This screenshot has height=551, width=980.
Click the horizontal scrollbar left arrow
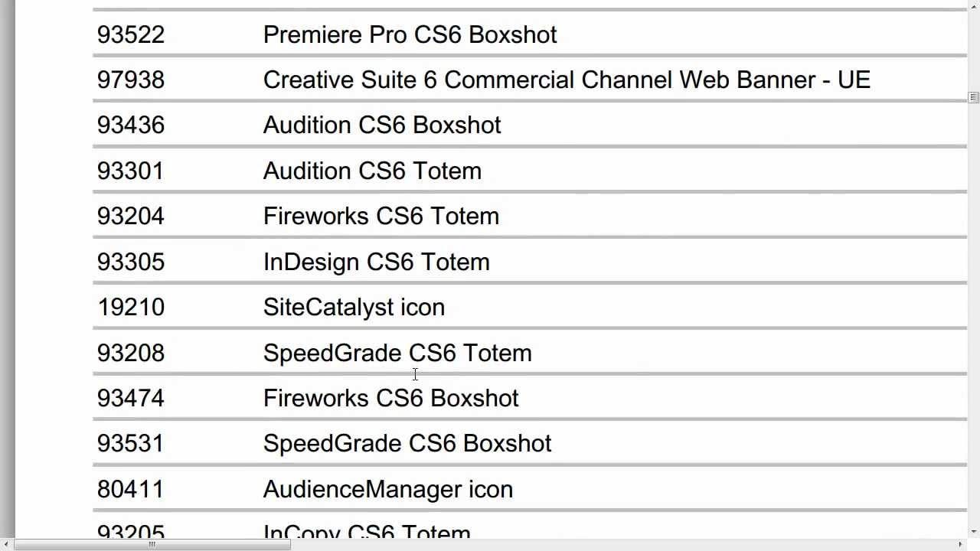point(6,544)
